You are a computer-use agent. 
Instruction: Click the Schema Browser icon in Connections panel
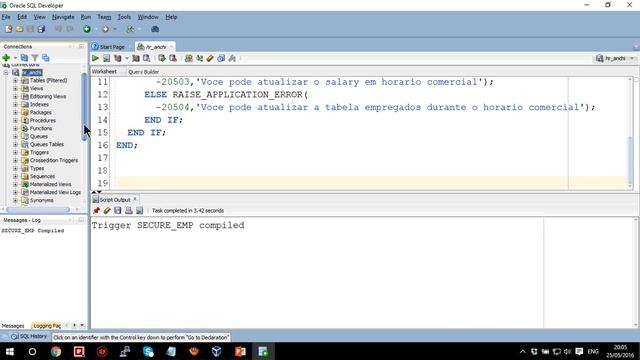tap(45, 58)
